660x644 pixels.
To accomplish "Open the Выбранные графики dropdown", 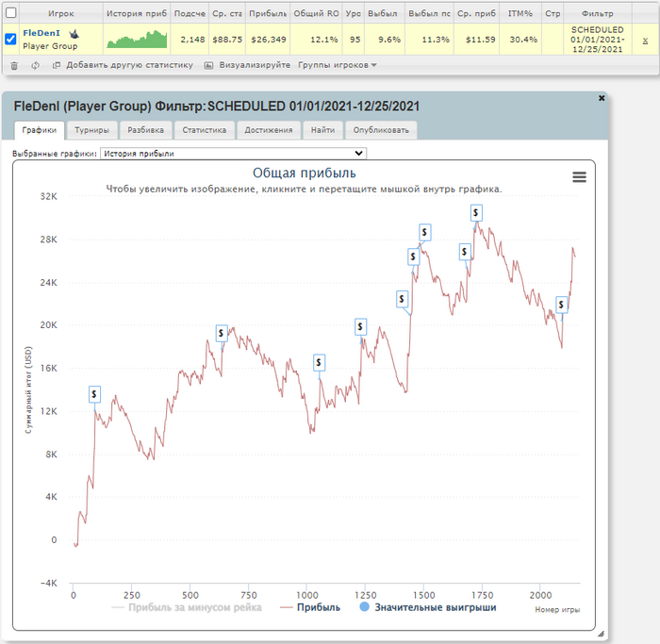I will point(233,154).
